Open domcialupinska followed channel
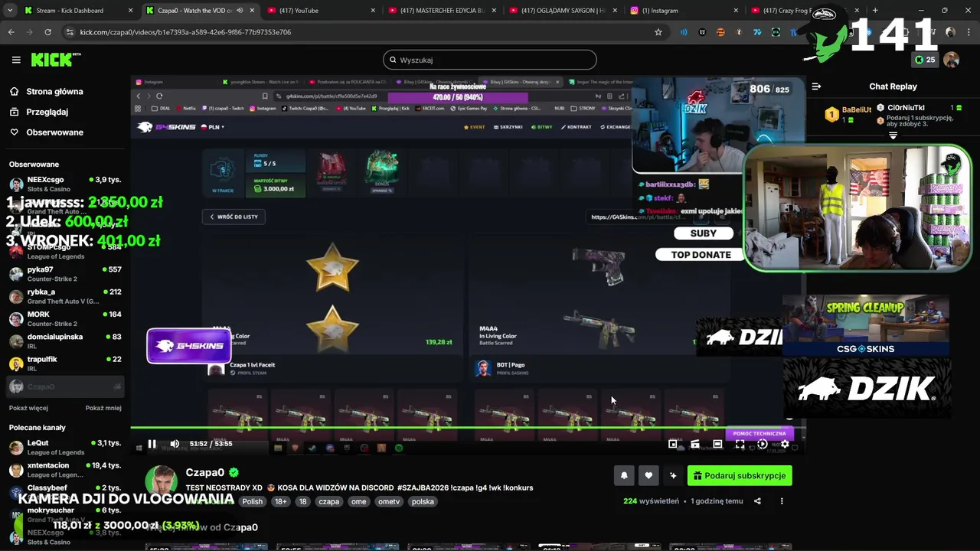 point(65,341)
